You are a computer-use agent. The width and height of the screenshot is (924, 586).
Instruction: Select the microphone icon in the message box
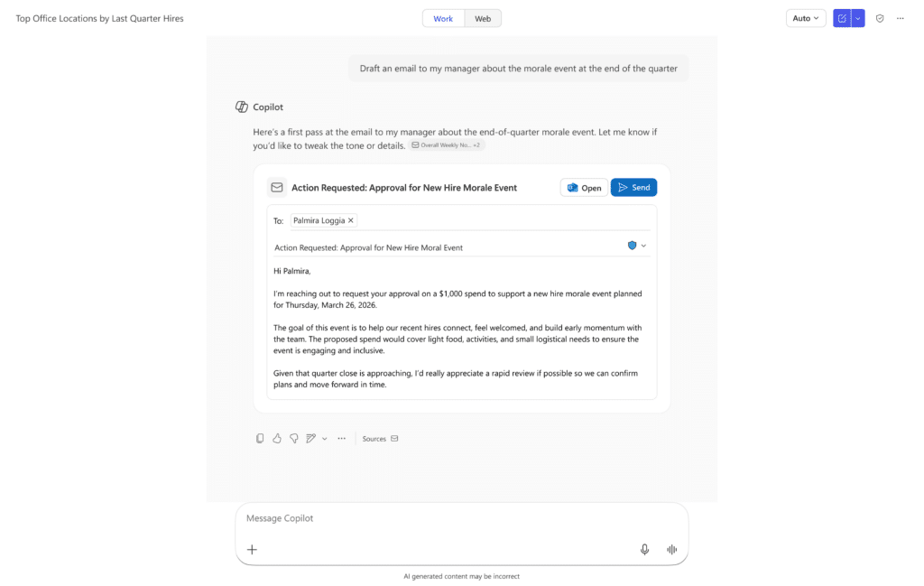[x=644, y=549]
